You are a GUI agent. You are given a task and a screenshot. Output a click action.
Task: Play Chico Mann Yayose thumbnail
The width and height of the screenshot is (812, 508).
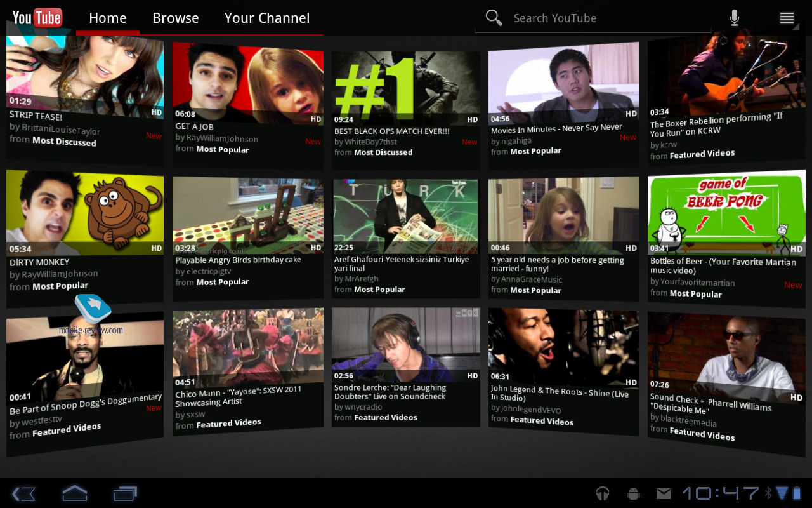[248, 347]
